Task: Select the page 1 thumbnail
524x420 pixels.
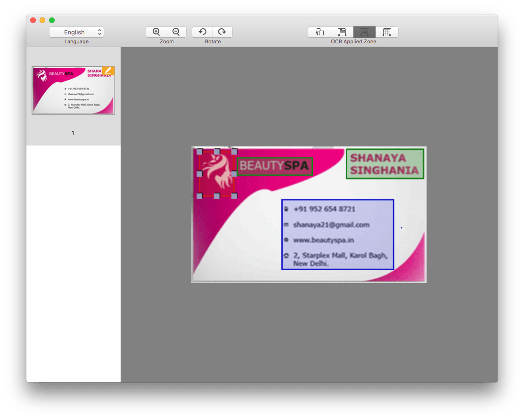Action: (x=73, y=90)
